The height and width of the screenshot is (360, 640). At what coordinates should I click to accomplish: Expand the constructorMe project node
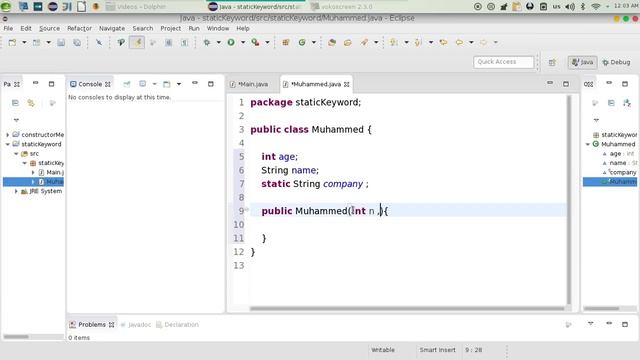coord(7,135)
